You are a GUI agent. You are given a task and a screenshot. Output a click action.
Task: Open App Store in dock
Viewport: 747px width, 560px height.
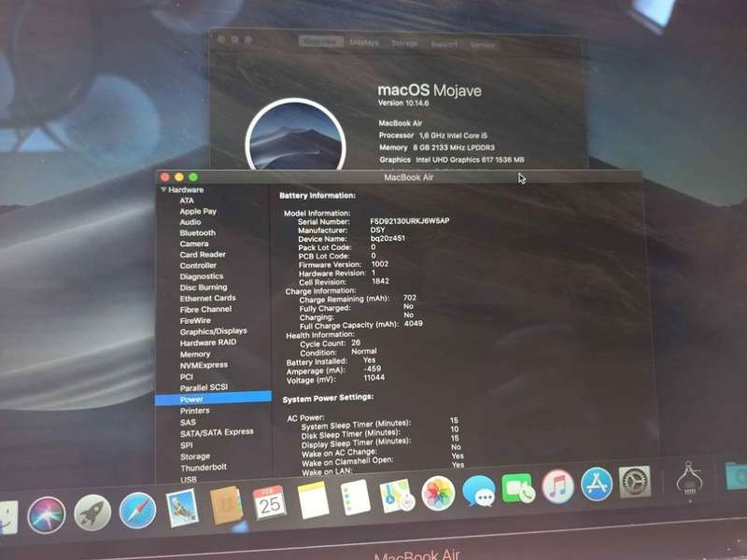pos(597,483)
